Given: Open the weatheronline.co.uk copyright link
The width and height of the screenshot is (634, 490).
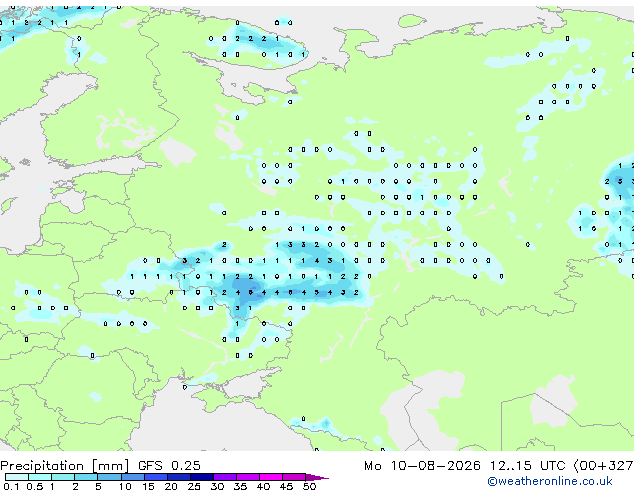Looking at the screenshot, I should pos(550,481).
